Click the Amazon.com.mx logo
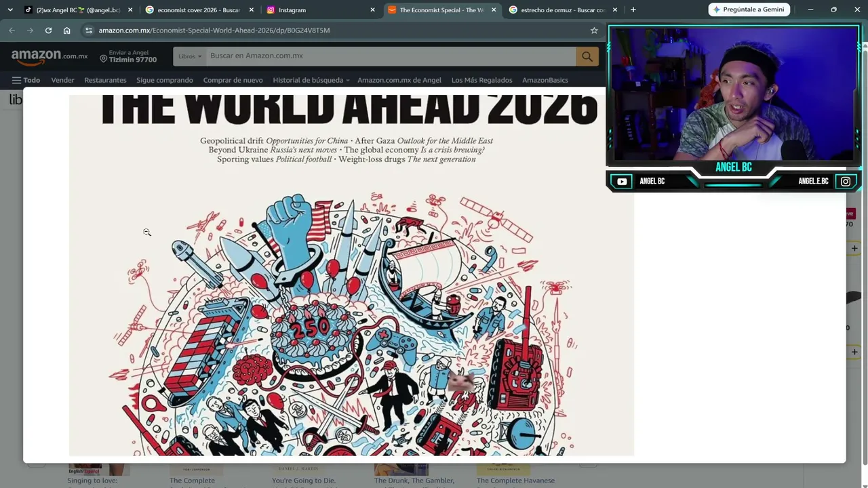868x488 pixels. point(50,58)
